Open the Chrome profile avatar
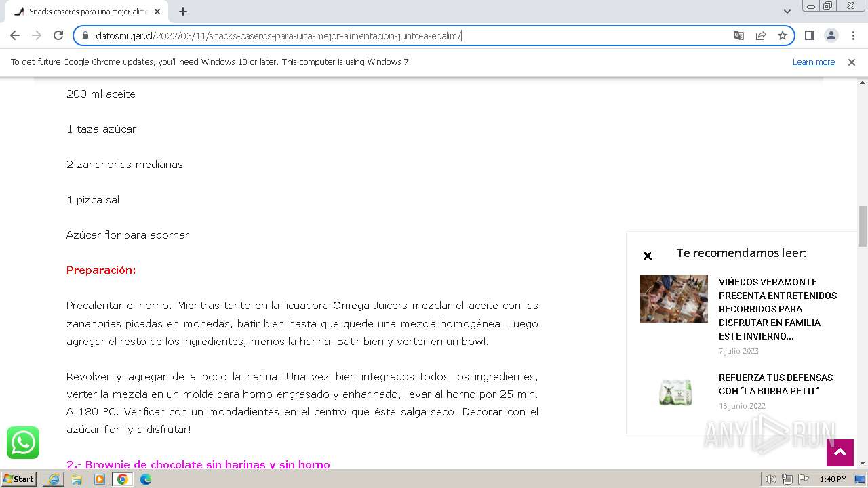The width and height of the screenshot is (868, 488). [x=831, y=35]
